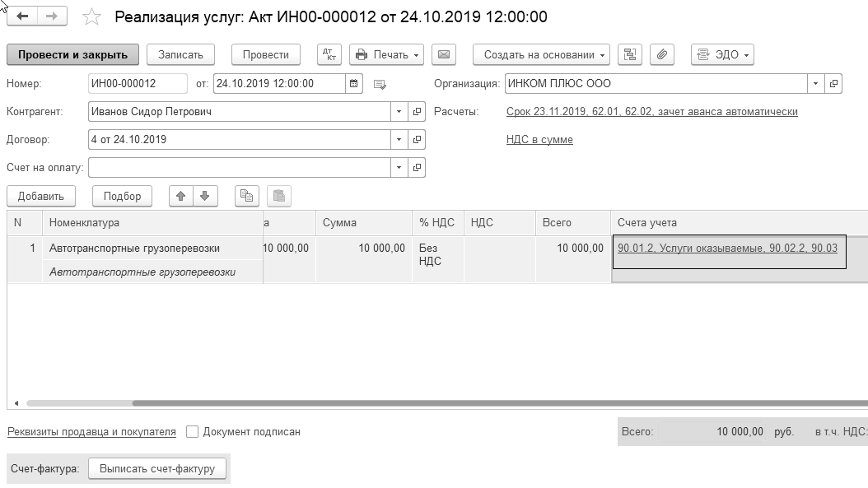Click Номенклатура column header

[x=152, y=222]
